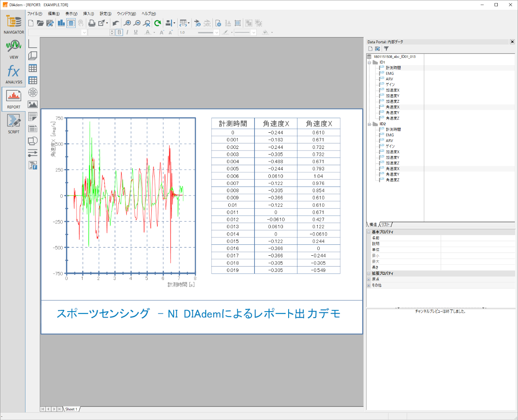Toggle the Data Portal display button

tap(71, 23)
